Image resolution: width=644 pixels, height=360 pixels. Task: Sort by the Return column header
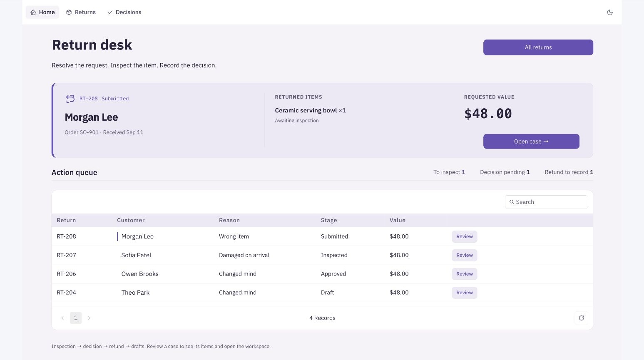coord(66,220)
